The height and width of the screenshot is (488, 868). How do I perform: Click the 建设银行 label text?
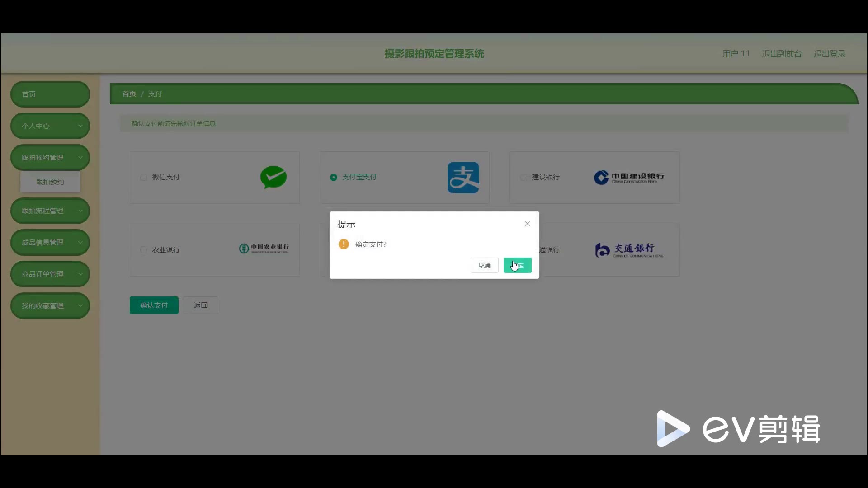click(546, 177)
